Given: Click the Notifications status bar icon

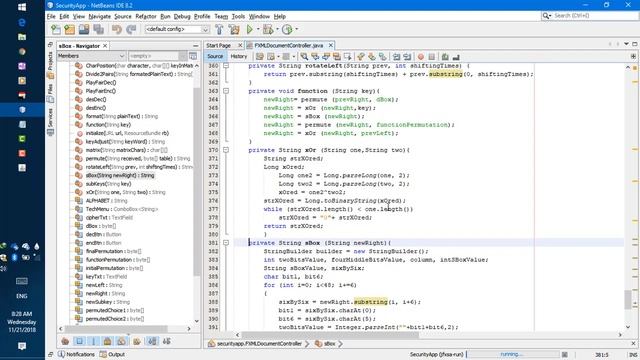Looking at the screenshot, I should (76, 354).
